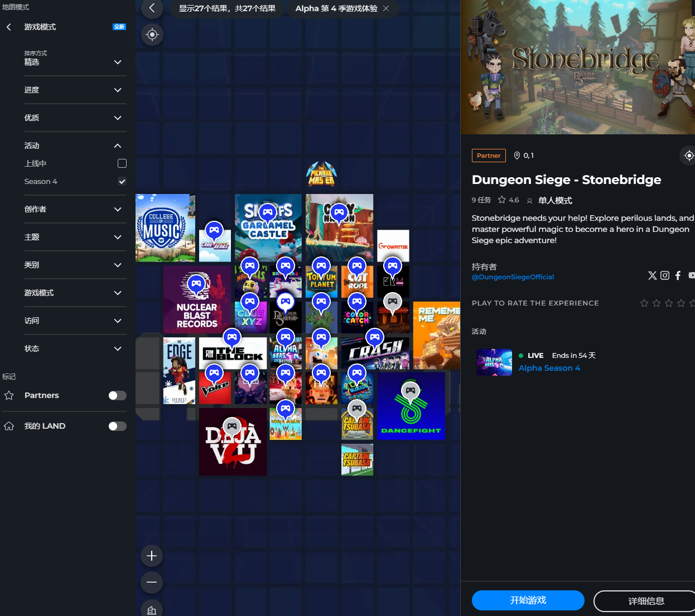Click the 开始游戏 button
The height and width of the screenshot is (616, 695).
point(528,600)
